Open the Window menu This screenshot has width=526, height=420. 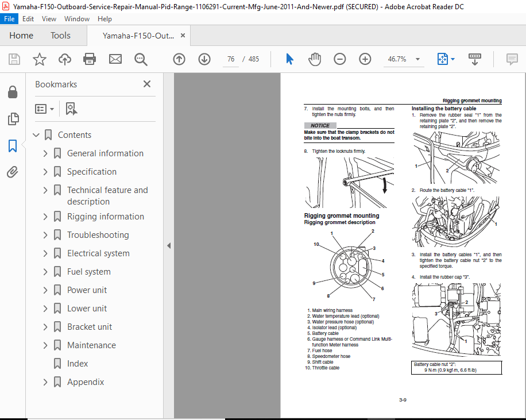tap(77, 19)
